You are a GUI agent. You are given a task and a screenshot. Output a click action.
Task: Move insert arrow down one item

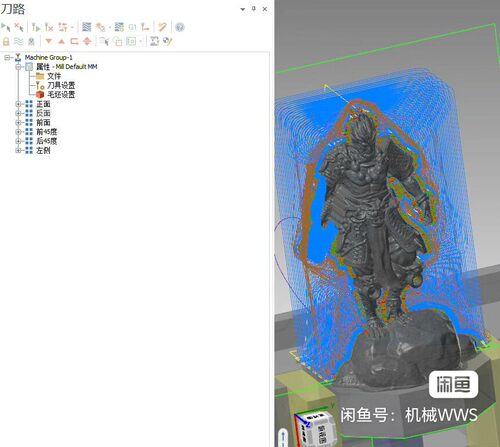(x=49, y=41)
